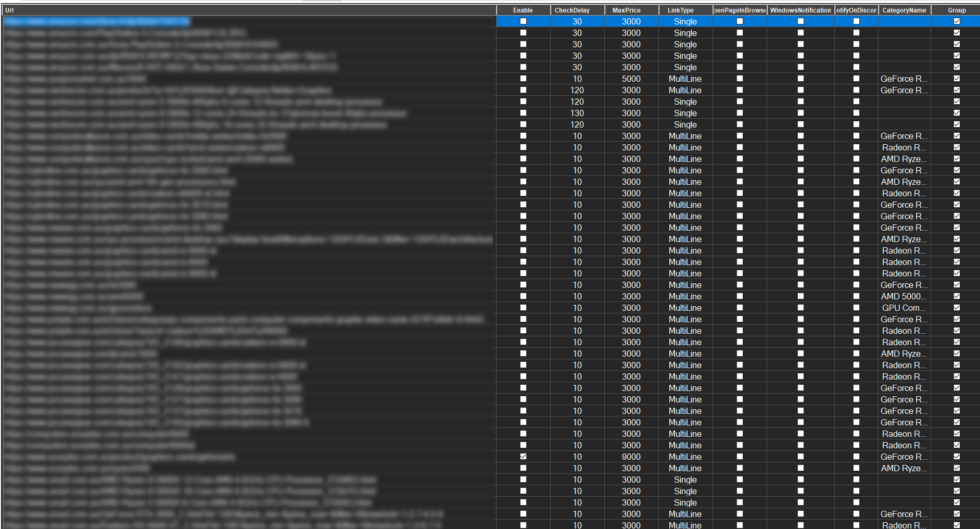
Task: Select the AMD 5000... category cell
Action: pos(903,296)
